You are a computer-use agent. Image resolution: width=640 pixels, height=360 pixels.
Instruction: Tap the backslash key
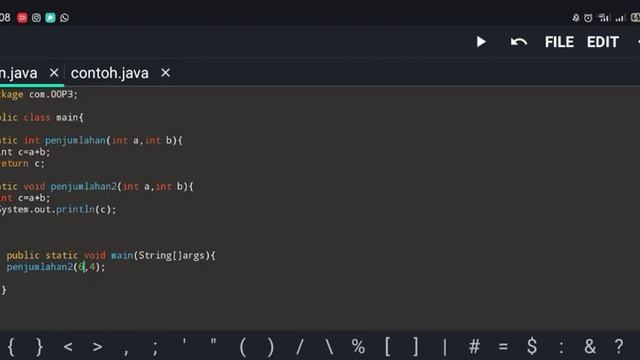[x=329, y=347]
